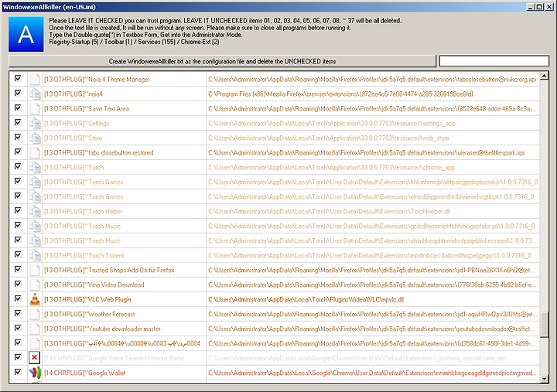The width and height of the screenshot is (557, 392).
Task: Toggle the VLC Web Plugin checkbox
Action: pos(18,298)
